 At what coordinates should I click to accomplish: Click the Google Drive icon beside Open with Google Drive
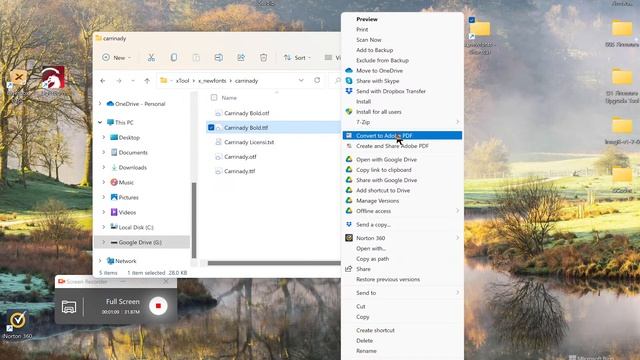[x=349, y=159]
